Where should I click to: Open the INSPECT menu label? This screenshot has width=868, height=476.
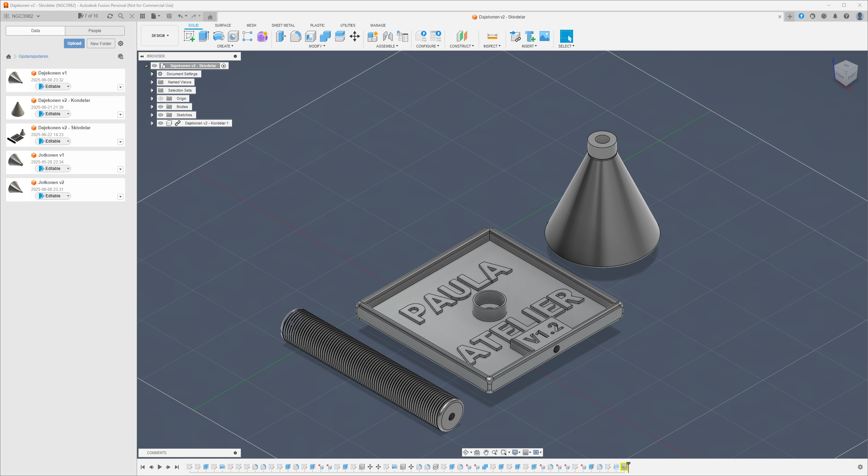coord(492,46)
